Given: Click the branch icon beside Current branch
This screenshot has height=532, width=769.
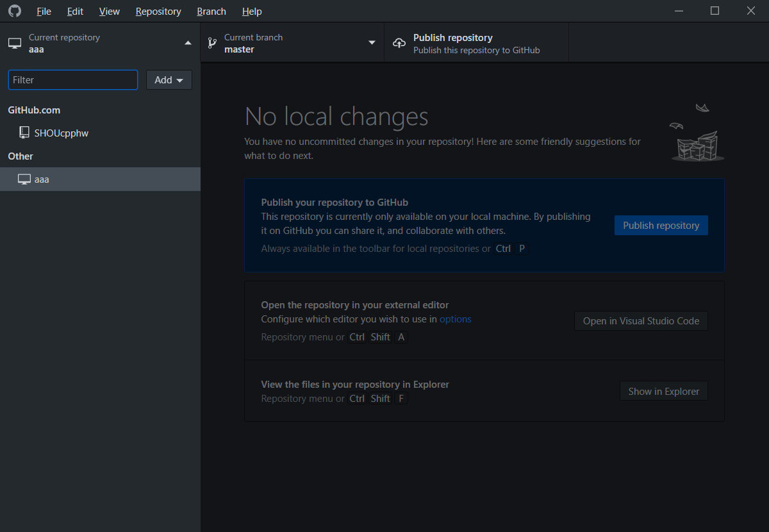Looking at the screenshot, I should click(212, 44).
